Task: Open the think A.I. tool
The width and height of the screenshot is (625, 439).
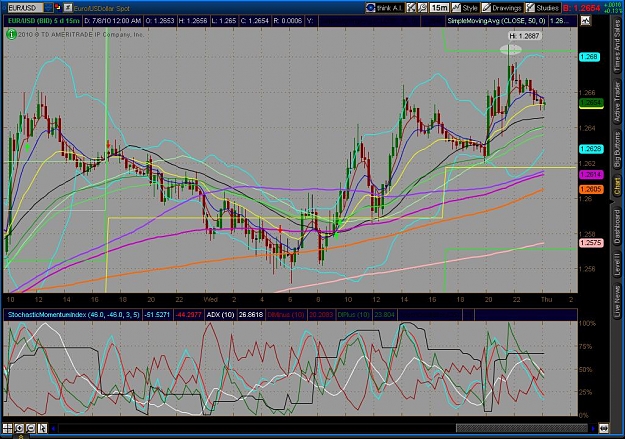Action: click(x=385, y=8)
